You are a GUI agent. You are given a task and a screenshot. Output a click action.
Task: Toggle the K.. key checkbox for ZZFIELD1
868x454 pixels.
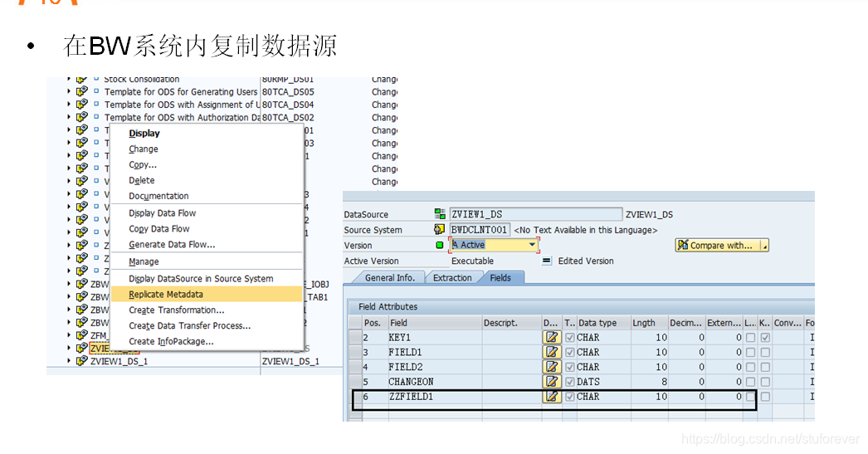click(765, 397)
